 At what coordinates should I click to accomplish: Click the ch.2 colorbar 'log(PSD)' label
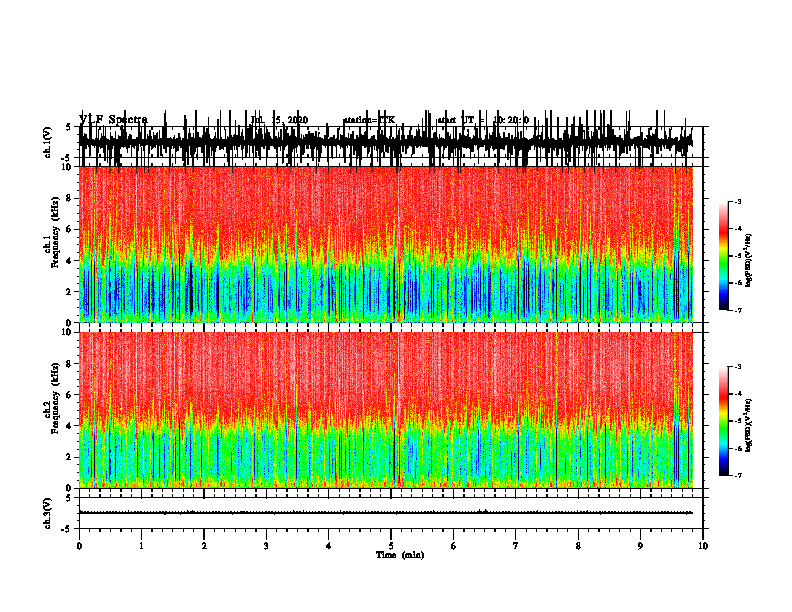coord(749,425)
